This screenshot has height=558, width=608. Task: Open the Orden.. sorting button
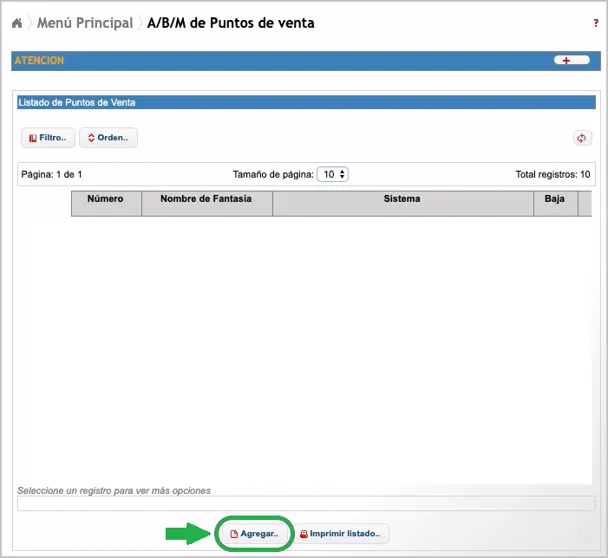click(x=108, y=138)
